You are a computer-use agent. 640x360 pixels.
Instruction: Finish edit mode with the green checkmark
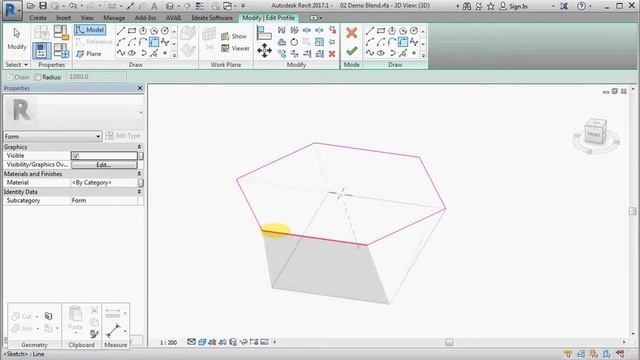tap(351, 51)
